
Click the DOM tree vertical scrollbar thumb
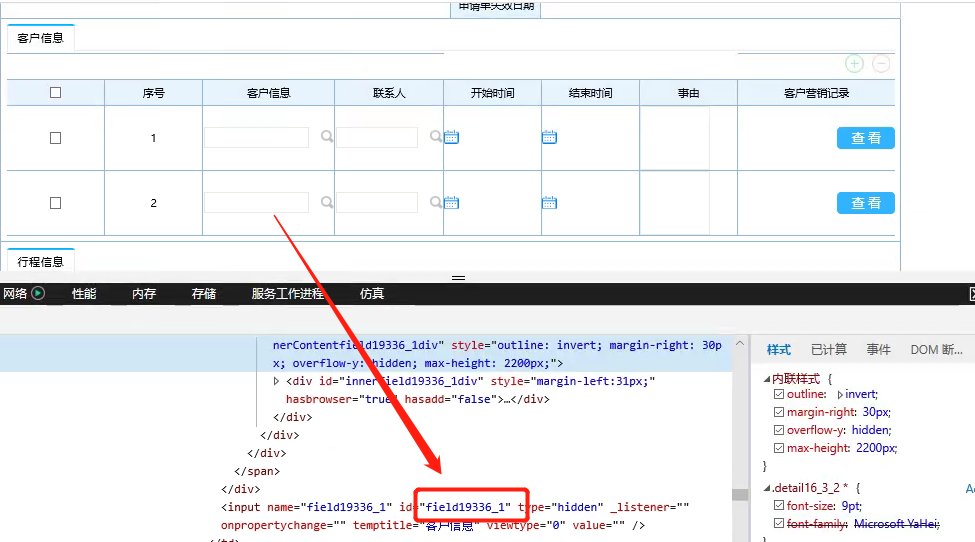tap(740, 495)
